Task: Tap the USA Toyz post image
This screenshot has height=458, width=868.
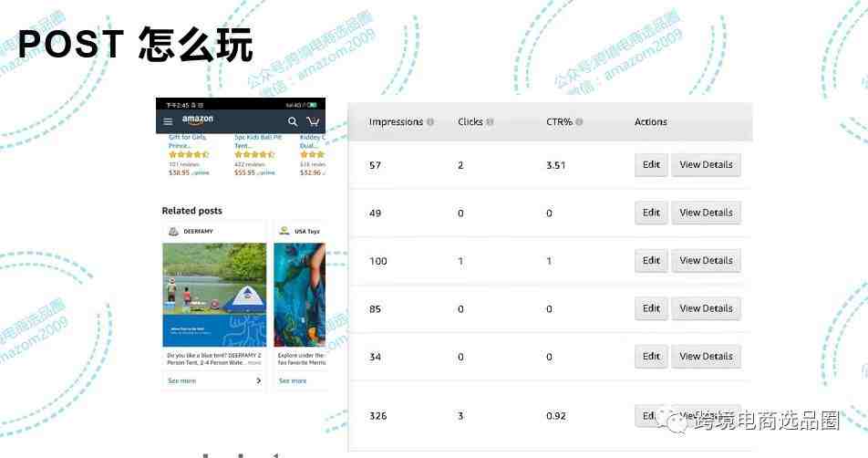Action: tap(299, 295)
